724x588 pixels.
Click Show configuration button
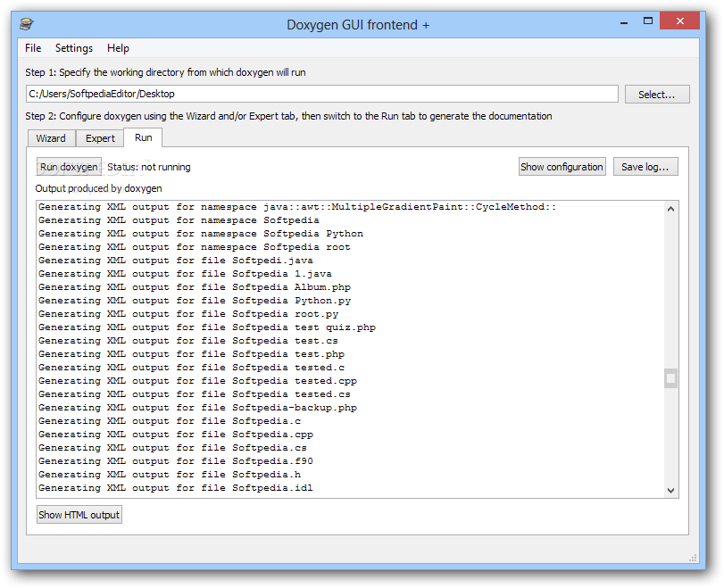click(562, 167)
